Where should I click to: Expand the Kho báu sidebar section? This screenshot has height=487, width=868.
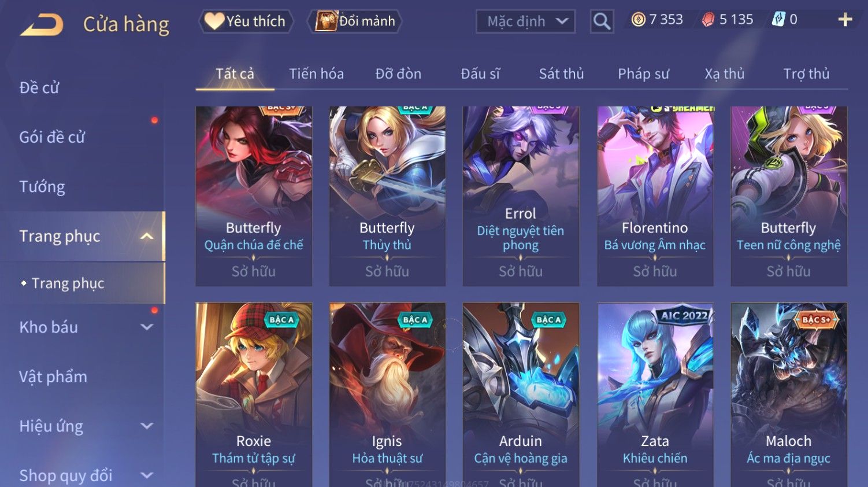click(x=147, y=327)
